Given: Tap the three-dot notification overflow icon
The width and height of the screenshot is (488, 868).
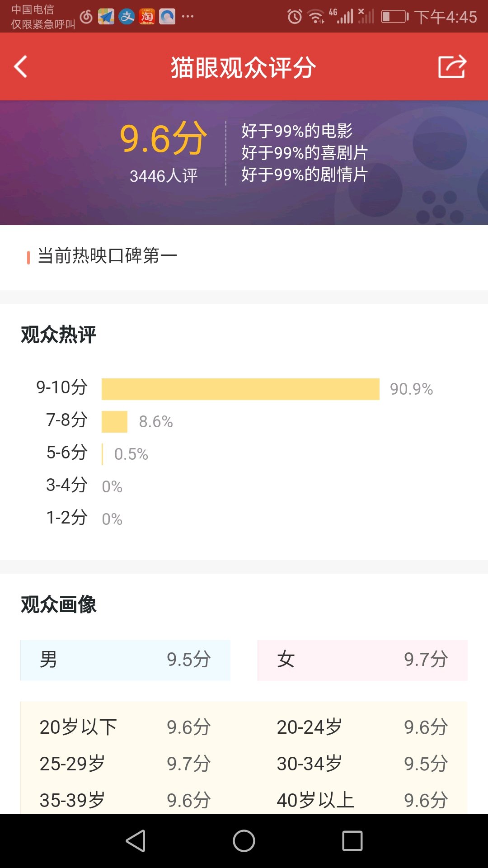Looking at the screenshot, I should tap(188, 17).
